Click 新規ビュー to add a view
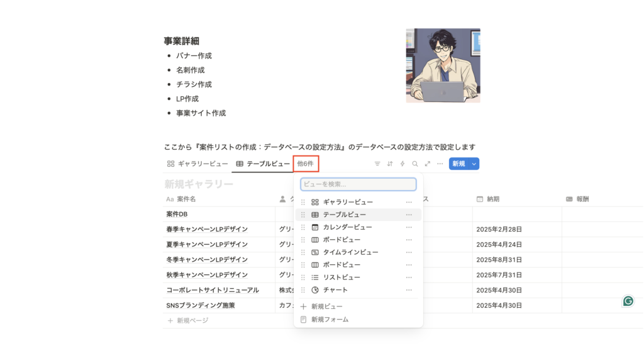Image resolution: width=644 pixels, height=348 pixels. 326,306
